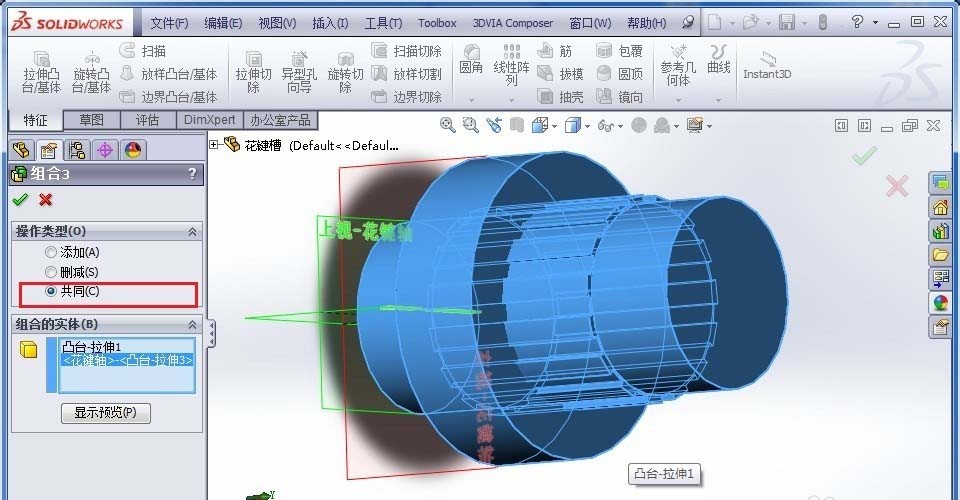
Task: Expand the 花键槽 tree node
Action: pyautogui.click(x=214, y=145)
